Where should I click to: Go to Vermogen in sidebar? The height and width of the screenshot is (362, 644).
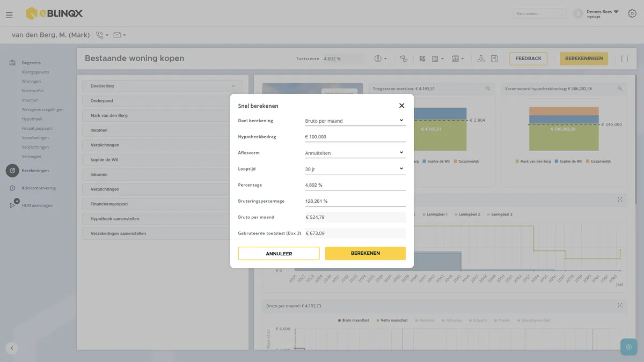pos(31,157)
